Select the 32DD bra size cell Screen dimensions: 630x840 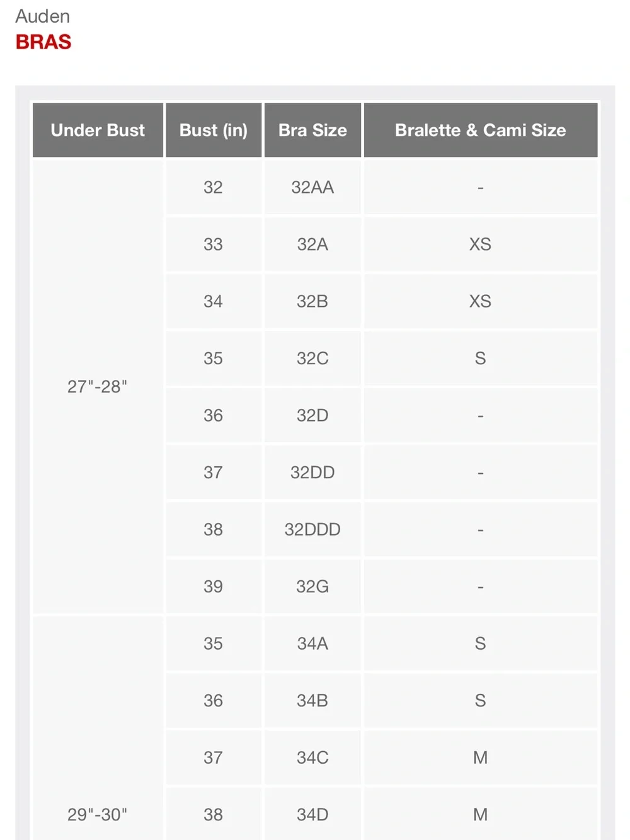point(312,472)
